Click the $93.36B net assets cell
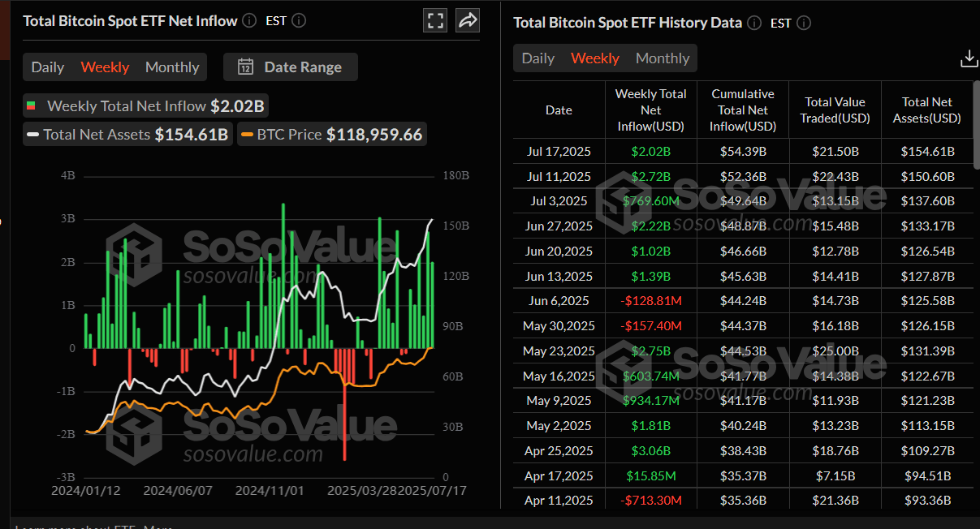Image resolution: width=980 pixels, height=529 pixels. pyautogui.click(x=927, y=501)
